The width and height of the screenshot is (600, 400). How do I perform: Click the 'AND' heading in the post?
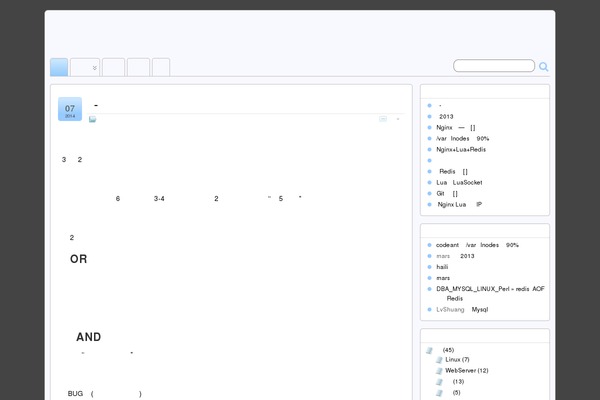pos(88,337)
